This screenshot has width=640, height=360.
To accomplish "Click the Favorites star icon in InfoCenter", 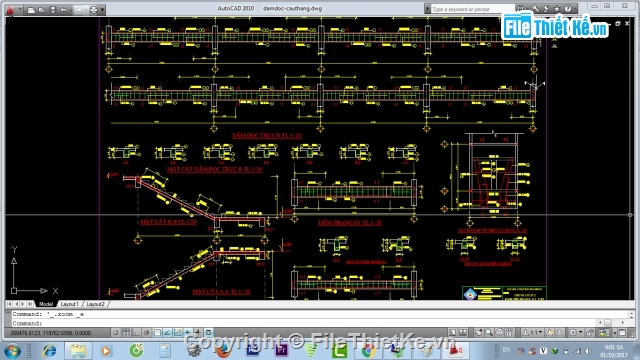I will [x=556, y=9].
